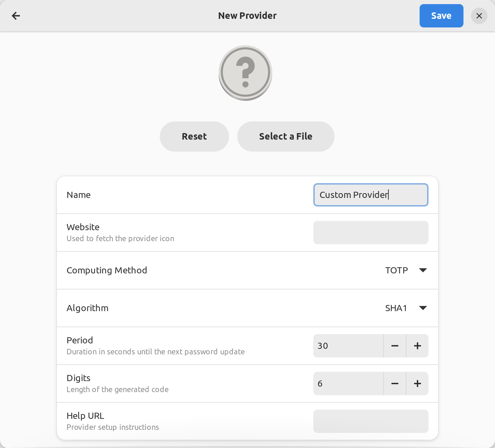Click the minus icon to decrease Digits
Screen dimensions: 495x448
tap(395, 383)
